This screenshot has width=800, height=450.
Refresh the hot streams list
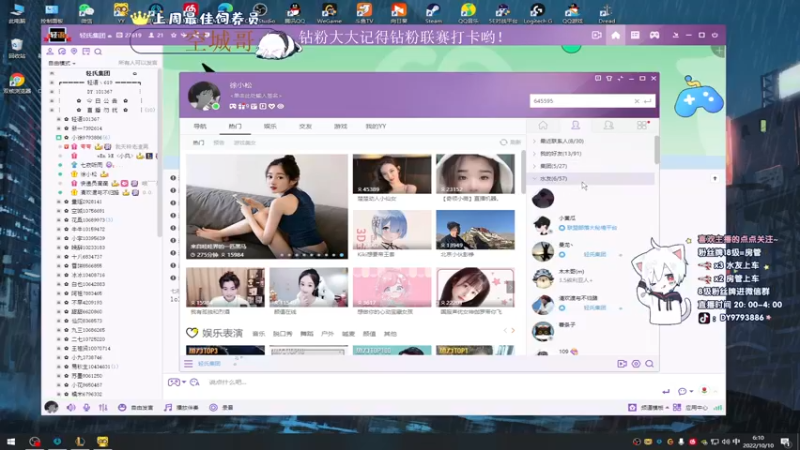[x=510, y=142]
